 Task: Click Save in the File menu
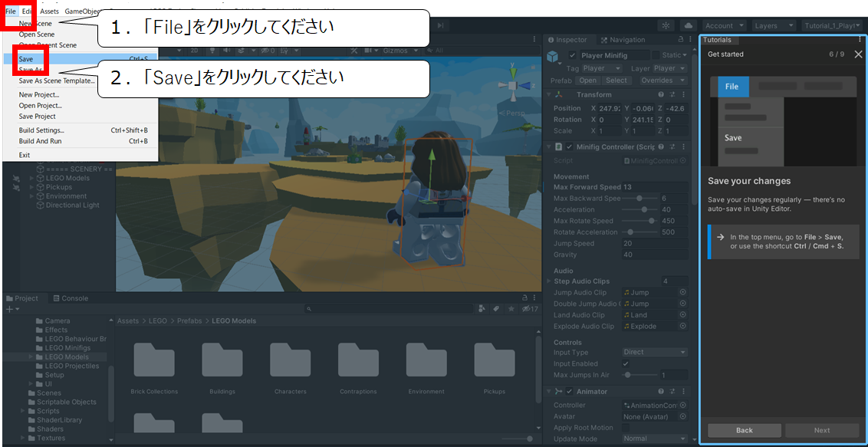tap(81, 58)
